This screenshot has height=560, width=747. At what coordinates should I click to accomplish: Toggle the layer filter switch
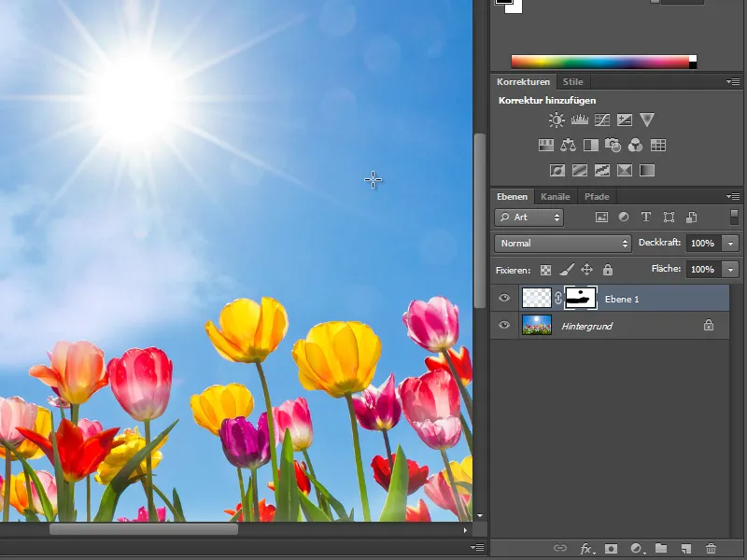click(x=734, y=217)
